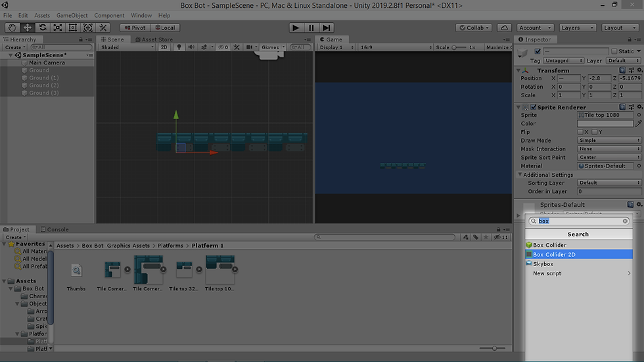
Task: Choose Box Collider 2D from search results
Action: [x=579, y=254]
